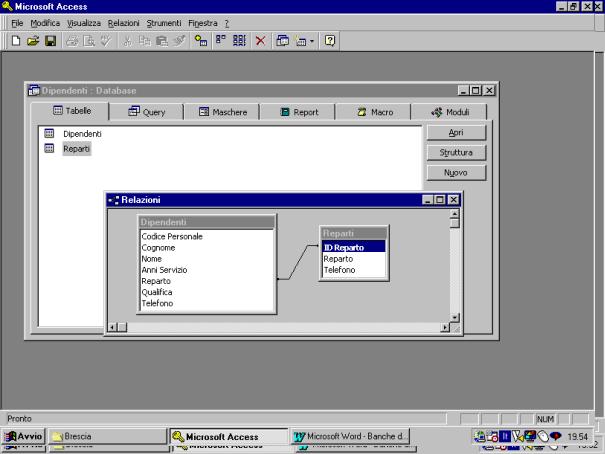Click the Print toolbar icon
The image size is (605, 454).
pos(72,41)
